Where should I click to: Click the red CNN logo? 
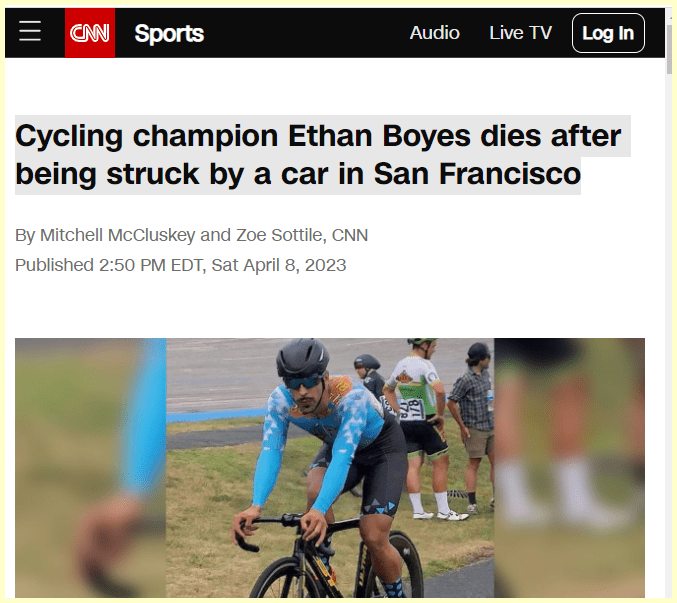(90, 33)
